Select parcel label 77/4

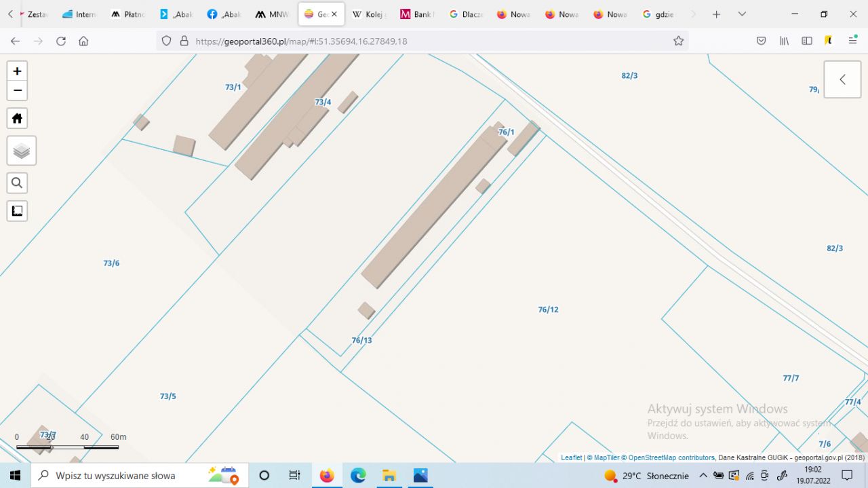(853, 402)
